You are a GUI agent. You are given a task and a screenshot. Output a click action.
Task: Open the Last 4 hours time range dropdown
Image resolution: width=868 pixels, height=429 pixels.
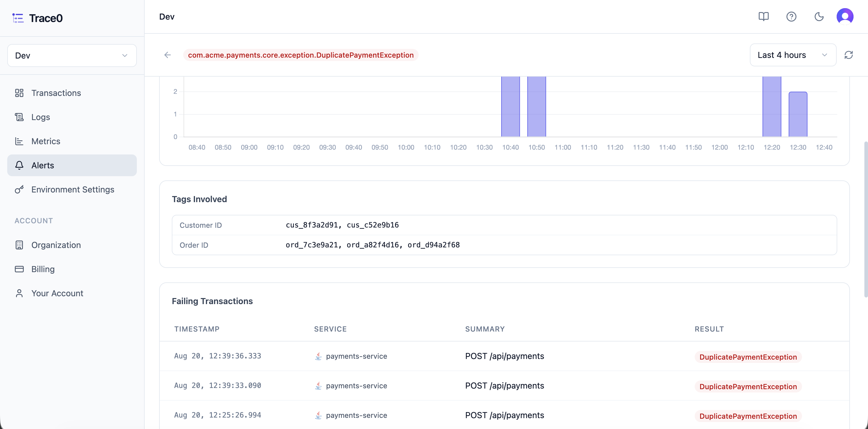793,55
